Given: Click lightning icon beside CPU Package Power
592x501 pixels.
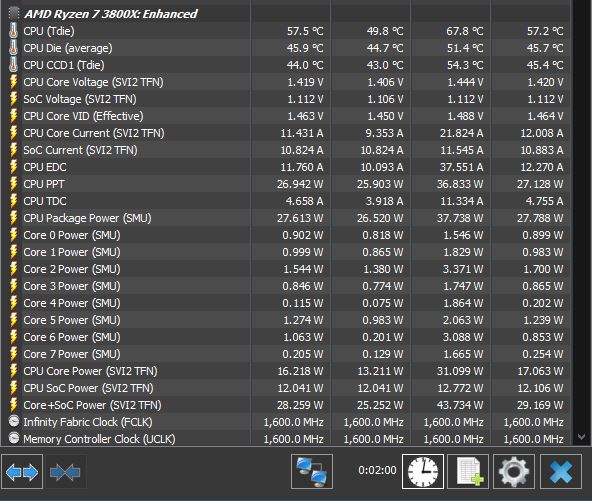Looking at the screenshot, I should tap(13, 218).
